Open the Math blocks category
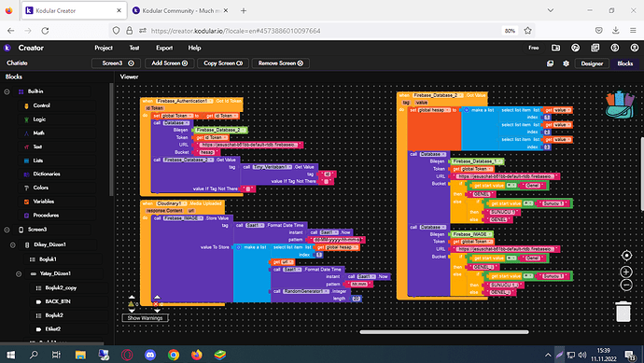This screenshot has width=644, height=363. tap(39, 133)
